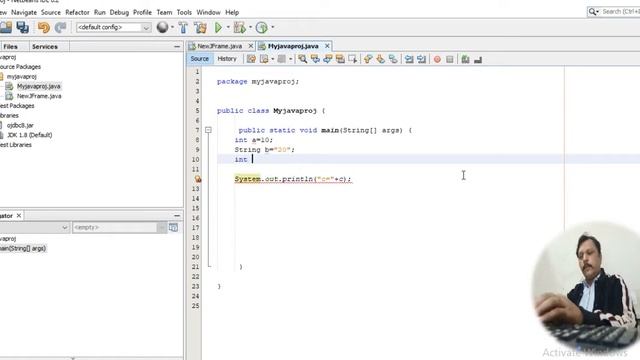Click Previous Bookmark icon
Viewport: 640px width, 360px height.
[x=368, y=59]
